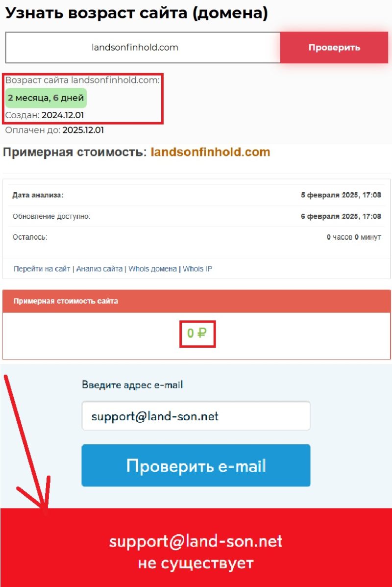Open the orange landsonfinhold.com heading link
The width and height of the screenshot is (392, 587).
click(210, 152)
